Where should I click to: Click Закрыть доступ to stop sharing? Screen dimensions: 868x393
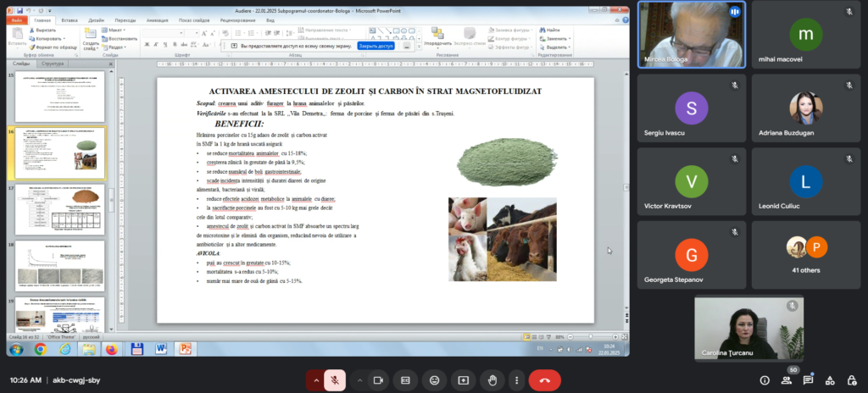[376, 46]
